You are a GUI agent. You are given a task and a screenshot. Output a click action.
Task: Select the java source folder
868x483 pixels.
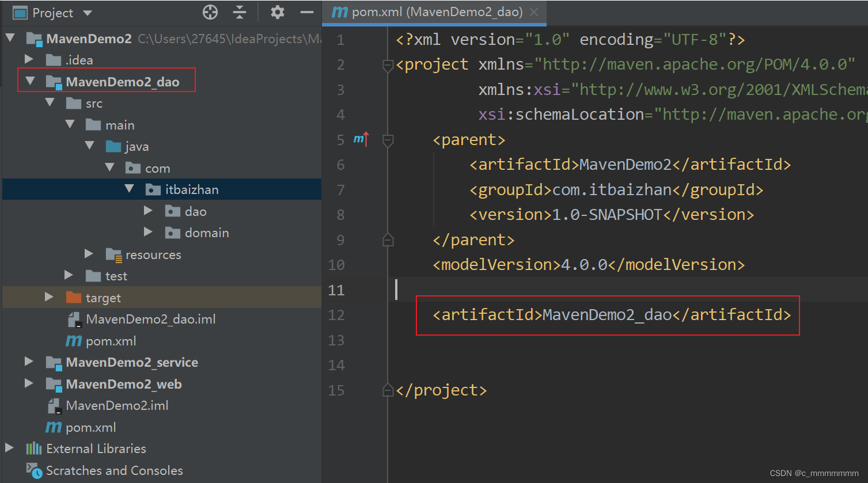[x=137, y=147]
